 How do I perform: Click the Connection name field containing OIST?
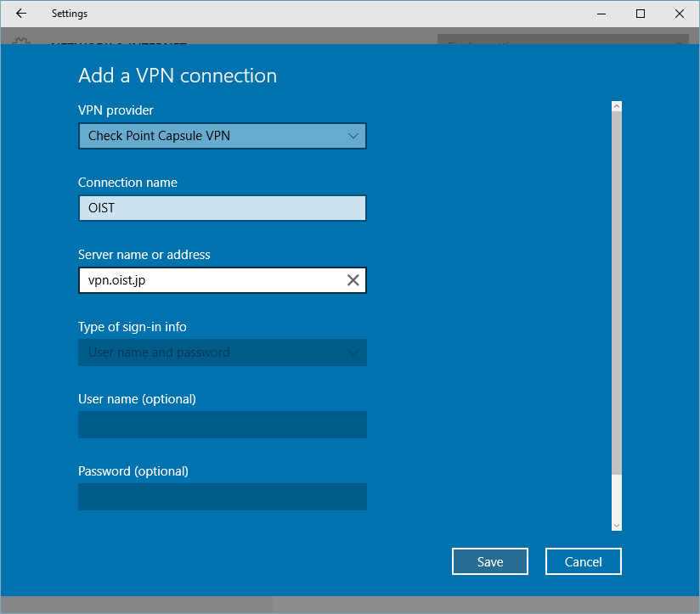[222, 208]
